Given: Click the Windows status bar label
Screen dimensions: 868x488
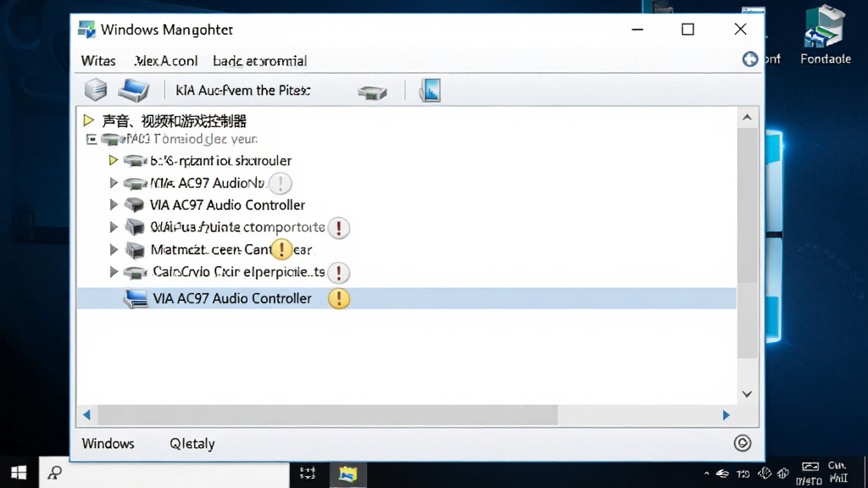Looking at the screenshot, I should [108, 444].
